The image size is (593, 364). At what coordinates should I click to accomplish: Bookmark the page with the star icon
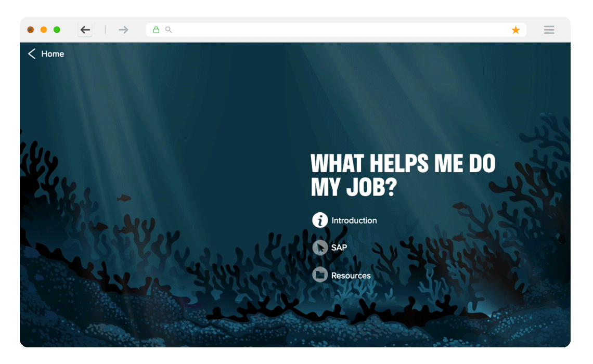pos(515,30)
